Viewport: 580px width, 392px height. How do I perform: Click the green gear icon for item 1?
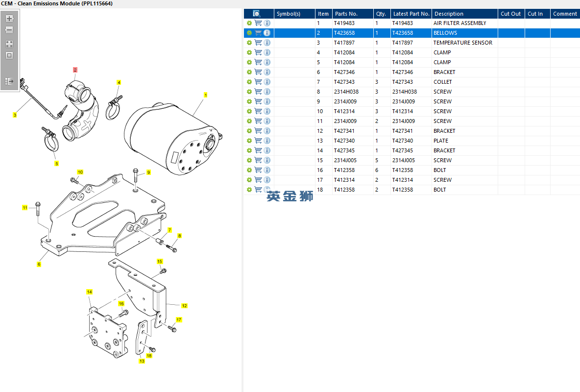point(249,23)
